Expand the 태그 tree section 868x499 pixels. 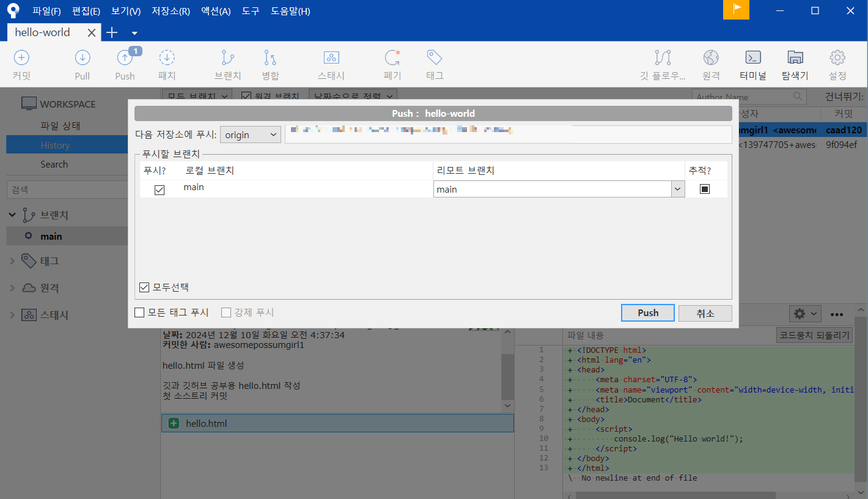pos(12,261)
